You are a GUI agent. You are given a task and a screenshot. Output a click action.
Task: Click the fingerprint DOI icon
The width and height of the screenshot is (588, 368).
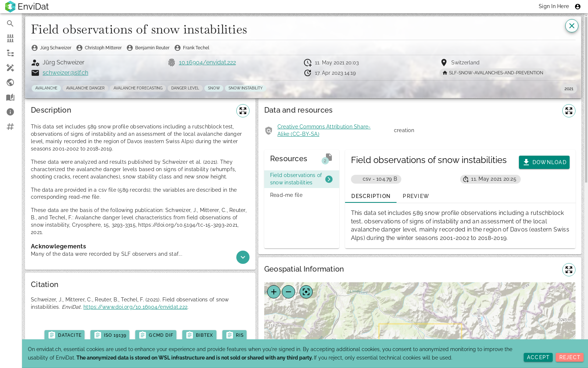tap(172, 63)
